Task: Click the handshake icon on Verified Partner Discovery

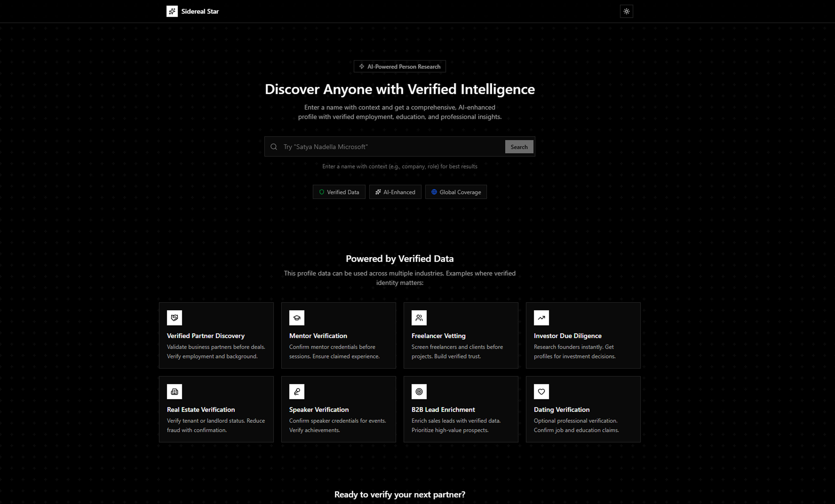Action: coord(174,318)
